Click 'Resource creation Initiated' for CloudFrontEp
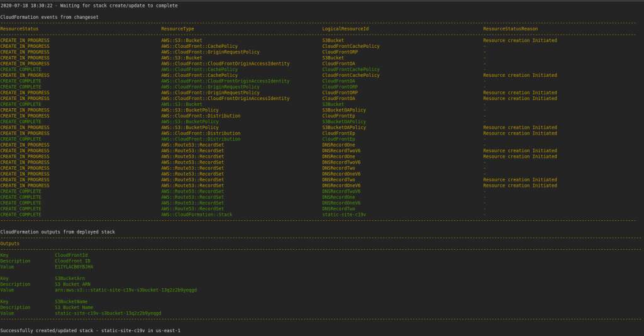 tap(520, 133)
